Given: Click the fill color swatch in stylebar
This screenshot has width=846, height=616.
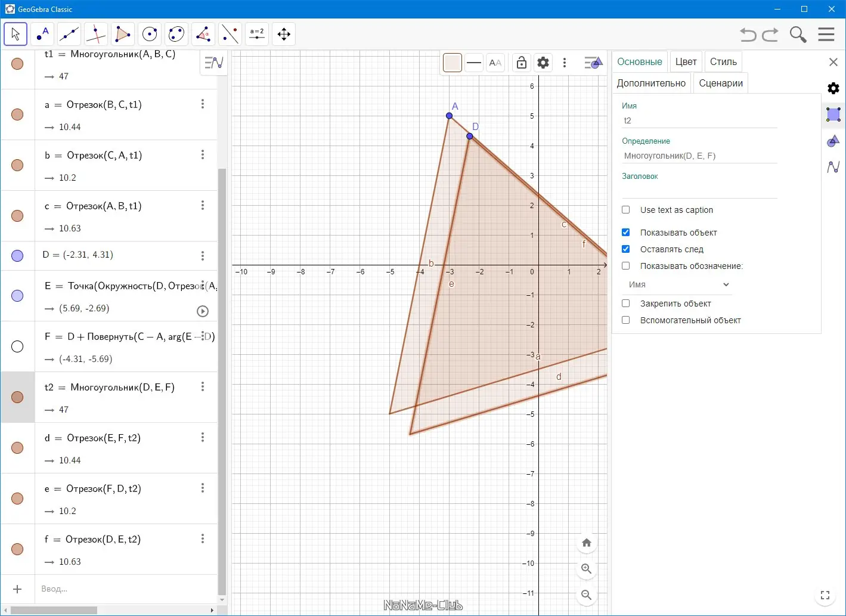Looking at the screenshot, I should pos(453,63).
